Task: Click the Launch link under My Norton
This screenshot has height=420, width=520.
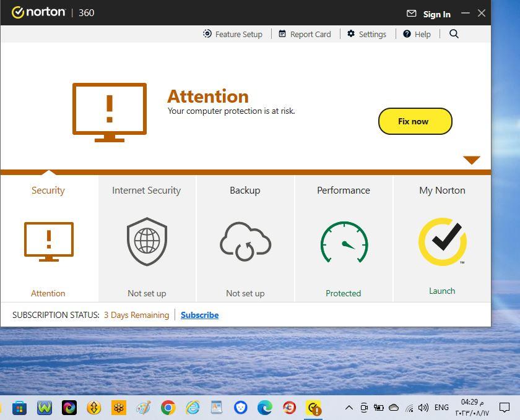Action: click(x=442, y=291)
